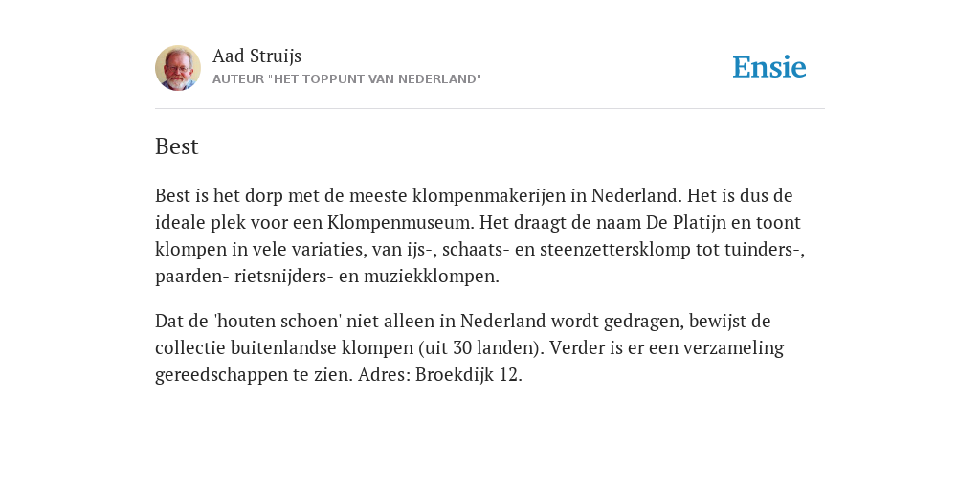This screenshot has width=980, height=490.
Task: Click the word 'tuinders-' at line end
Action: tap(765, 250)
